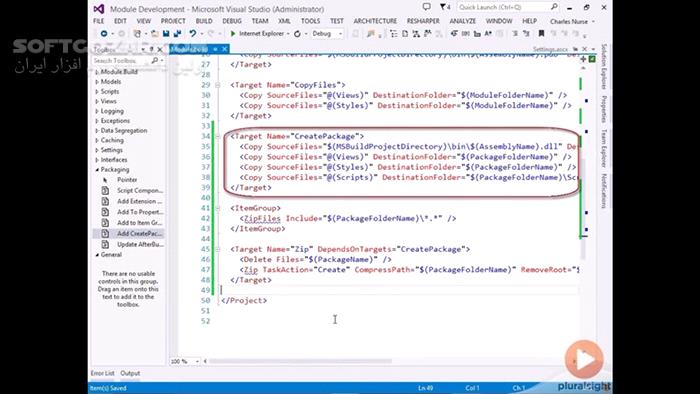Click the A-star icon in text editor toolbar
Image resolution: width=700 pixels, height=394 pixels.
click(x=488, y=33)
